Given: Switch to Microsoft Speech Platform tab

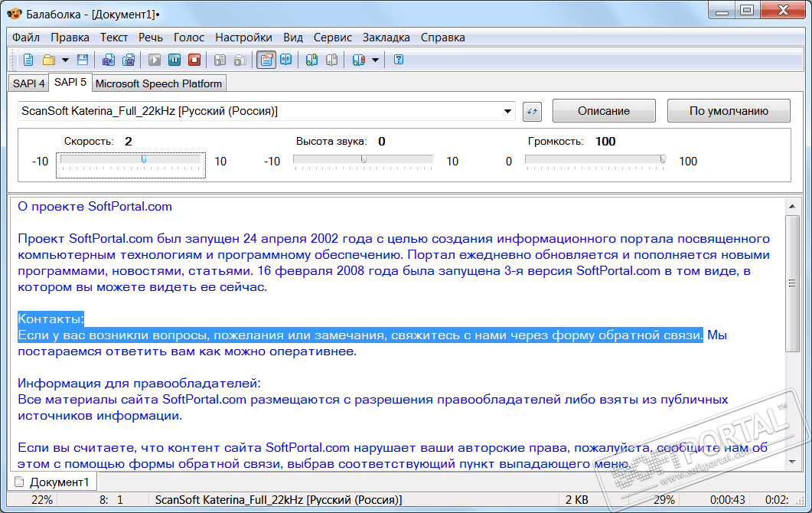Looking at the screenshot, I should pos(158,83).
